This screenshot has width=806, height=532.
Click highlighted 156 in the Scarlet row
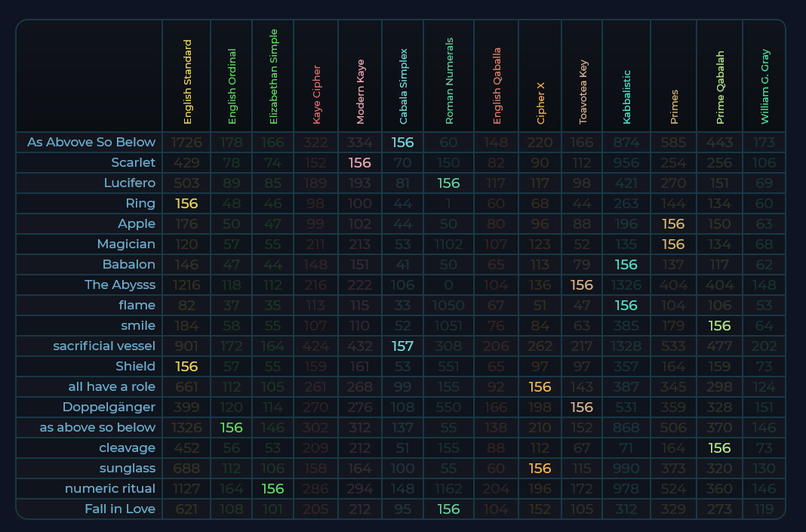point(360,162)
